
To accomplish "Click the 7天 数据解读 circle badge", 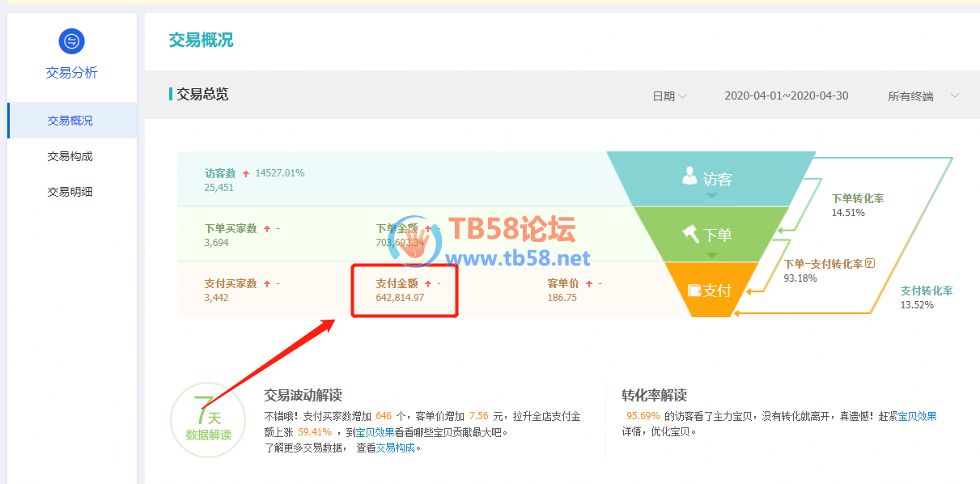I will pos(208,419).
